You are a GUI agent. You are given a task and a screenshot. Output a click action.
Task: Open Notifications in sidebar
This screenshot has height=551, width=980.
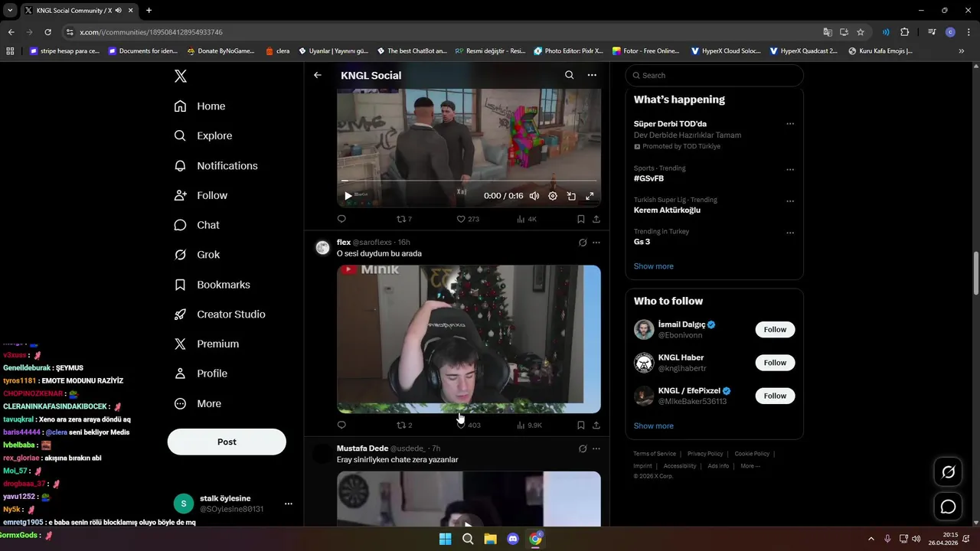click(x=216, y=165)
